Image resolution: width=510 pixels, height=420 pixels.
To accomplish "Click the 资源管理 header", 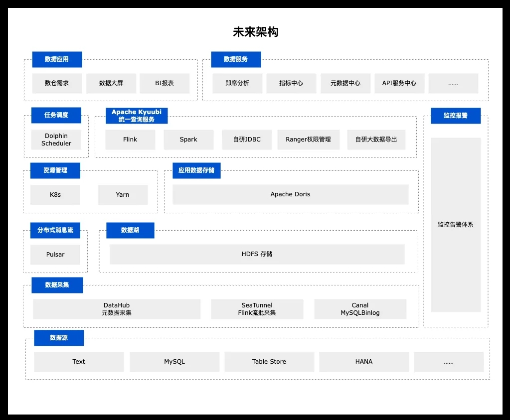I will click(55, 170).
